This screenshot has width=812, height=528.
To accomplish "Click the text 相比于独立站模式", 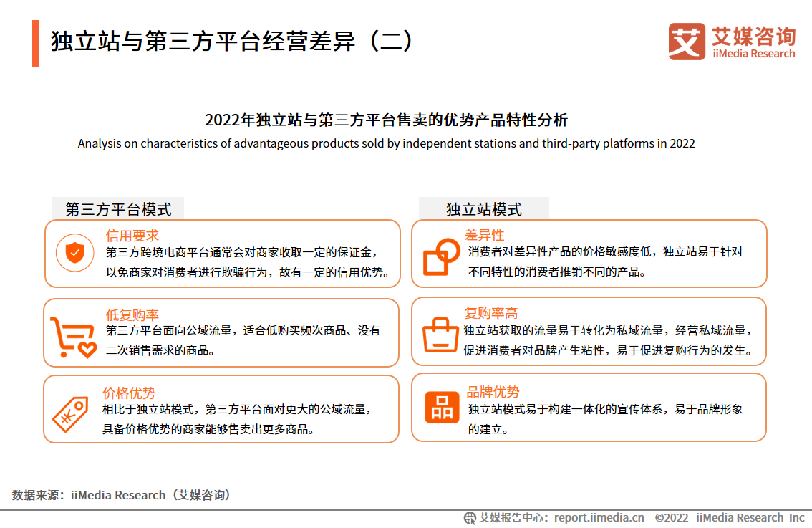I will (x=148, y=409).
